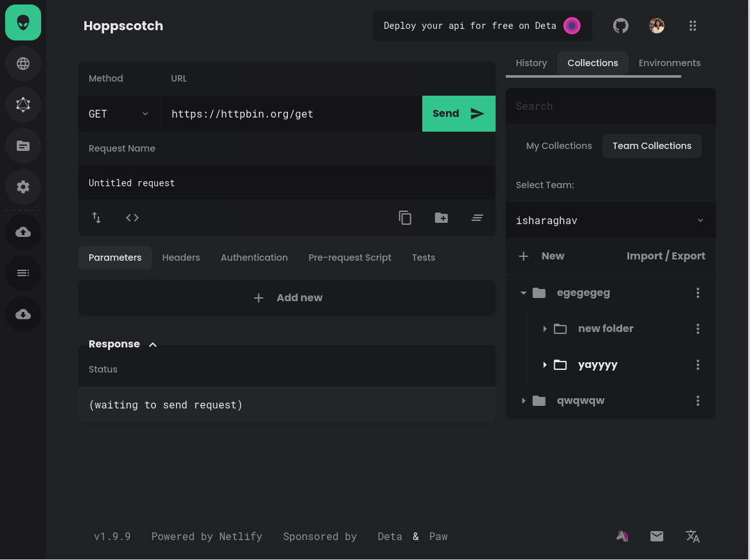Switch to the Tests tab

(424, 258)
